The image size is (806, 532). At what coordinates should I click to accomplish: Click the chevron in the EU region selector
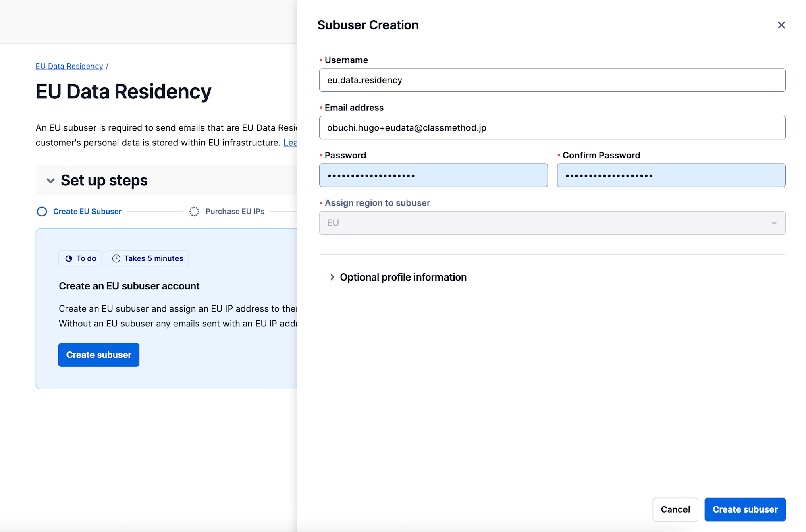click(774, 223)
